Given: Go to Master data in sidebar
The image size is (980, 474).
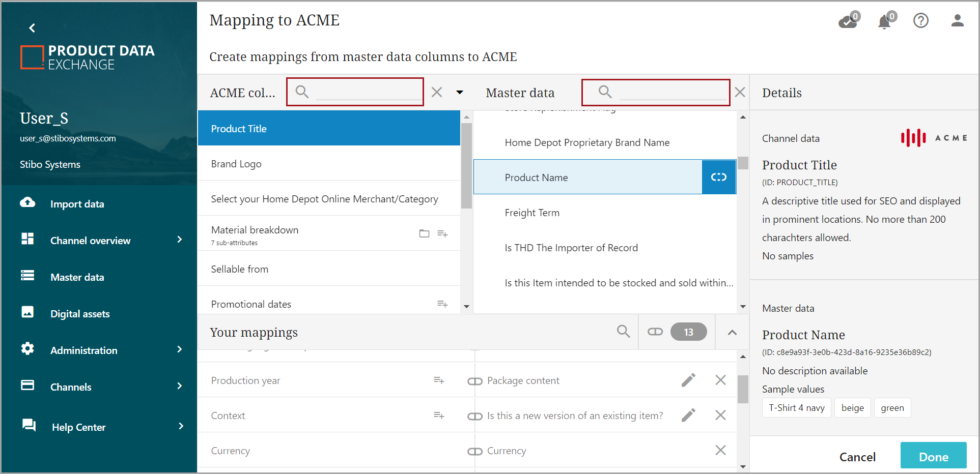Looking at the screenshot, I should coord(77,277).
